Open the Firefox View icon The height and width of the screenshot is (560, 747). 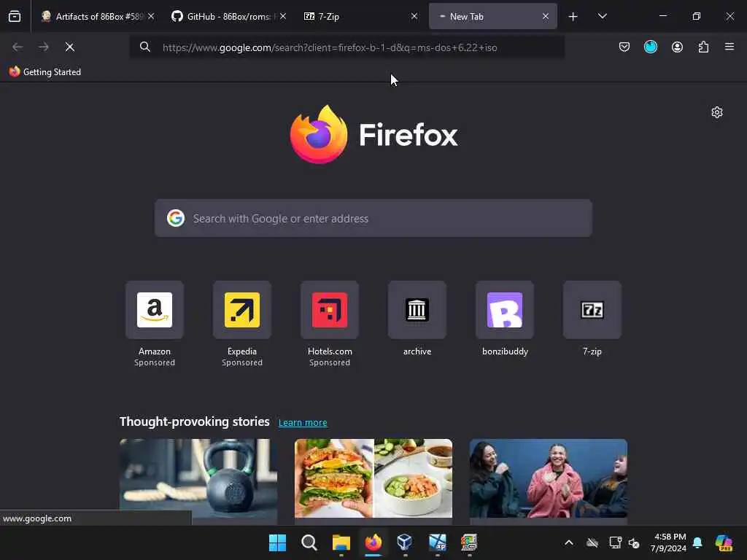[15, 16]
